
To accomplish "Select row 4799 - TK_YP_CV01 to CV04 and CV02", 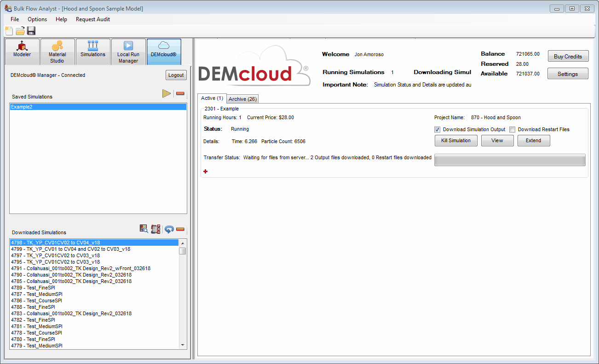I will (94, 249).
